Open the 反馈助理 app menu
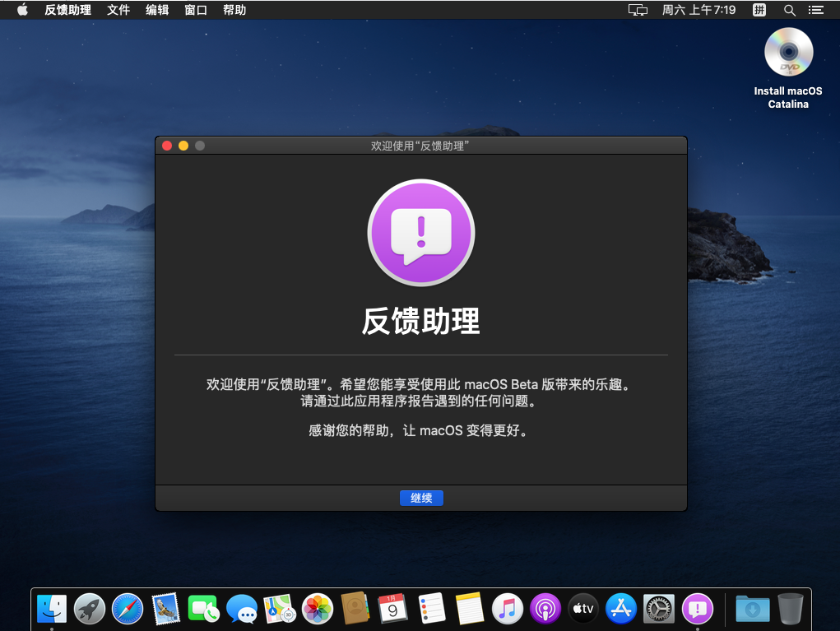 click(68, 10)
